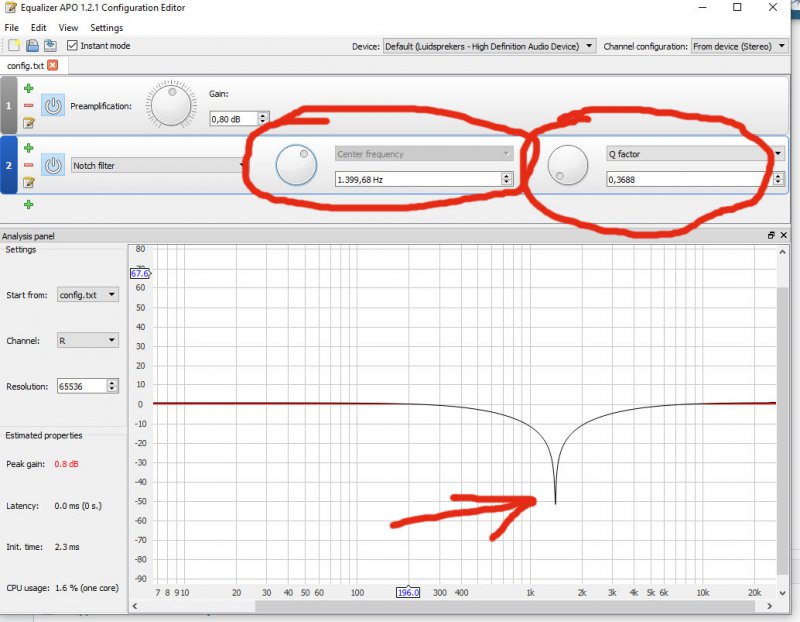Open the Q factor type dropdown
The width and height of the screenshot is (800, 622).
[x=695, y=154]
